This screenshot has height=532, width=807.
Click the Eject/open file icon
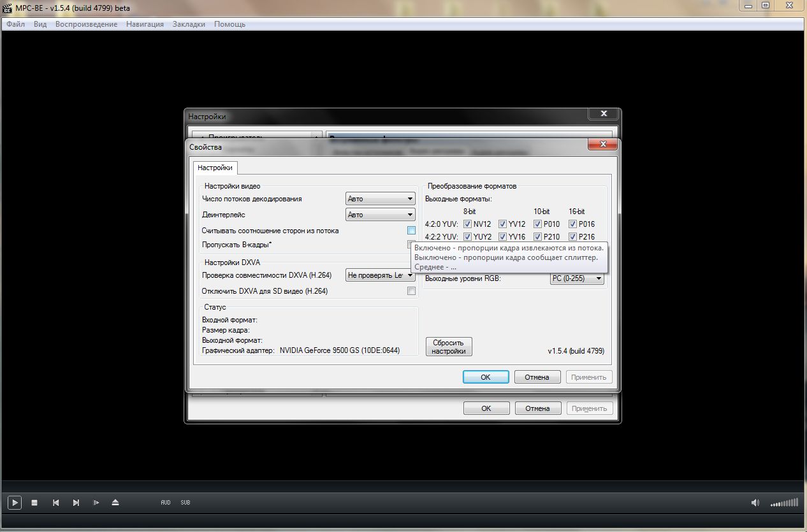point(115,503)
